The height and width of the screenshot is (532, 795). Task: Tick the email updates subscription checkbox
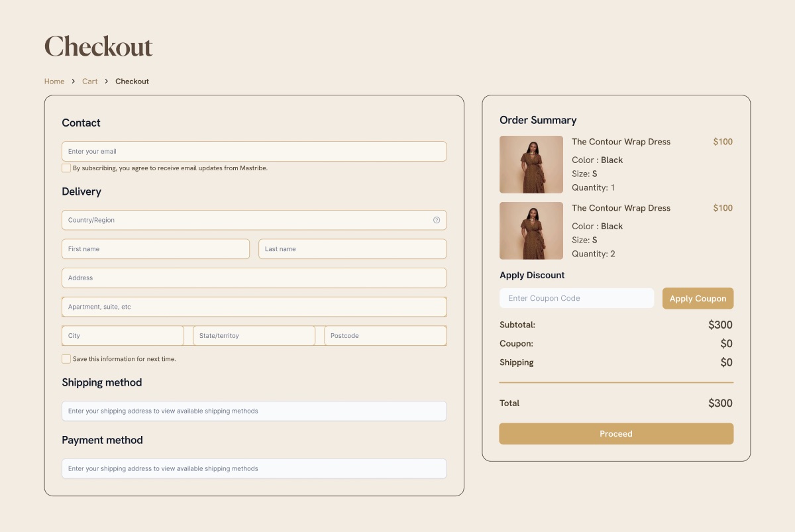point(66,168)
